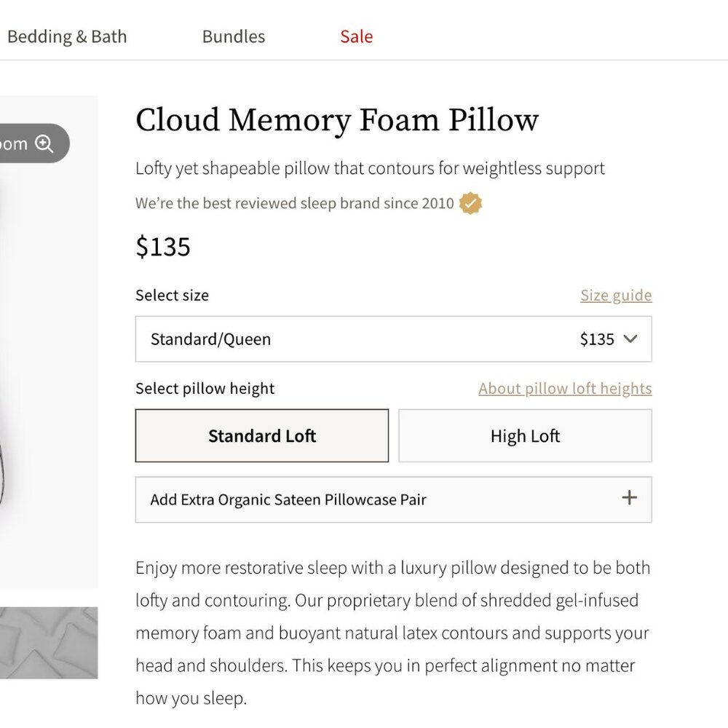This screenshot has width=728, height=728.
Task: Open the Size guide link
Action: pos(616,295)
